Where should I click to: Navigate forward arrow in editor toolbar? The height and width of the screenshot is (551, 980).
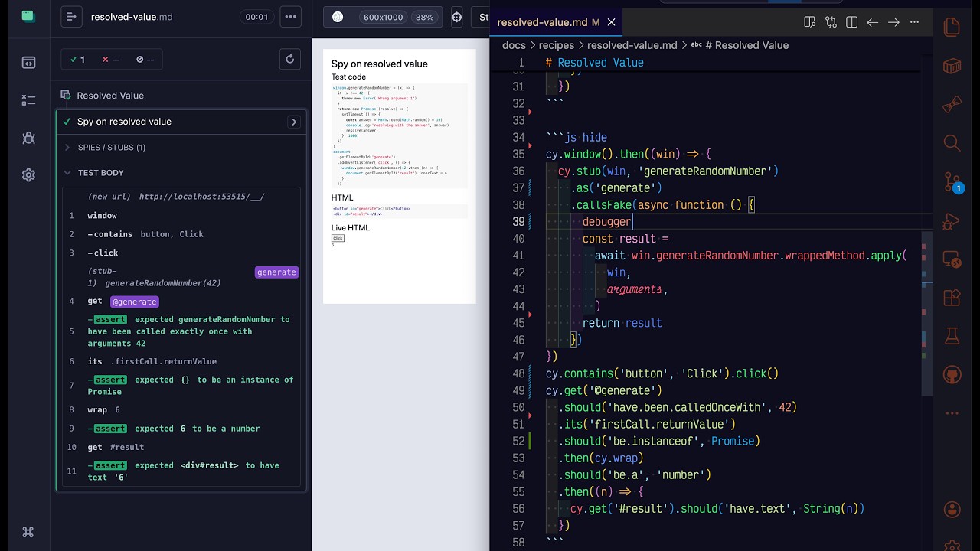893,22
